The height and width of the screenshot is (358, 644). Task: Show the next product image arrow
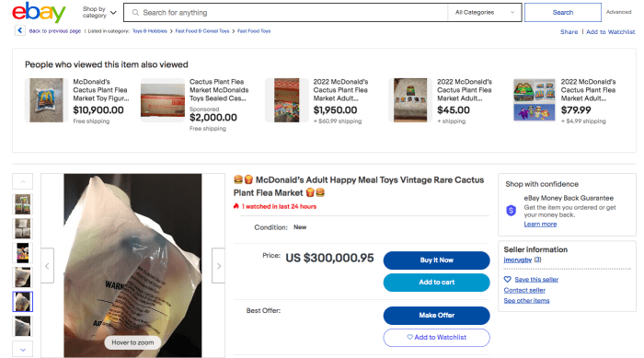219,266
